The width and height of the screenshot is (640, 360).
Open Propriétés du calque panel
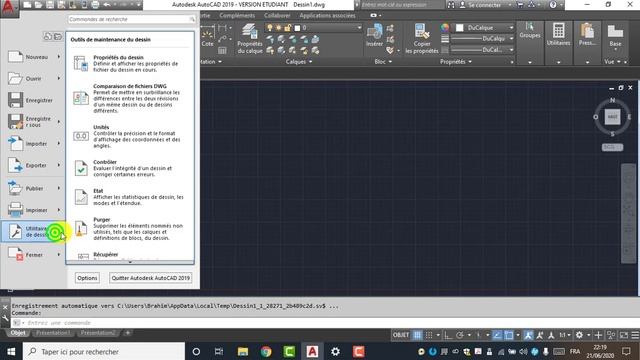(250, 39)
